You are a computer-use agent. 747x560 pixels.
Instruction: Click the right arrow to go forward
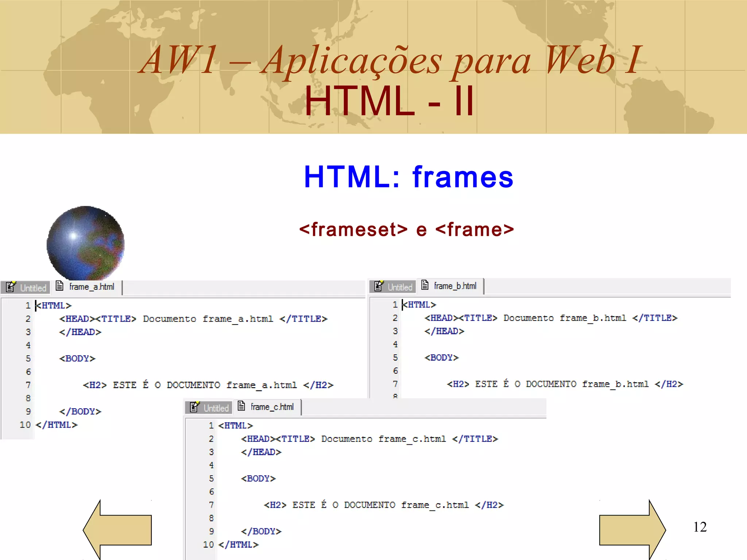(632, 530)
